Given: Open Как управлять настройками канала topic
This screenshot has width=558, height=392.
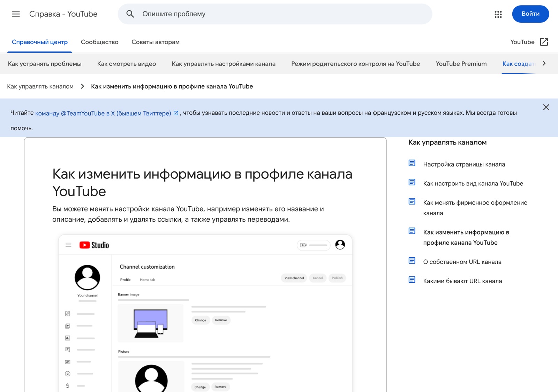Looking at the screenshot, I should pyautogui.click(x=224, y=64).
